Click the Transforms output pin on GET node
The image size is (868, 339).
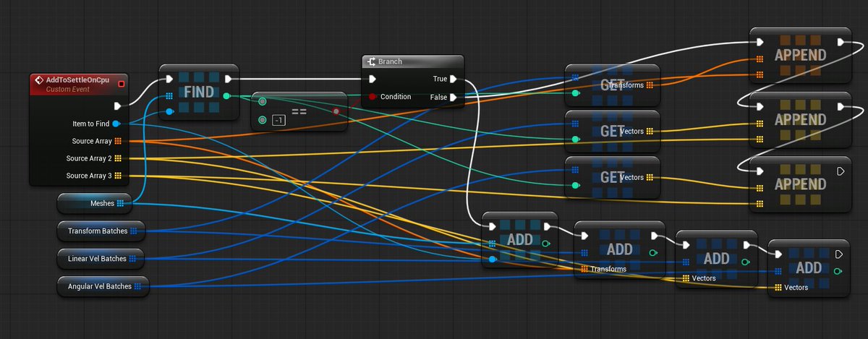[650, 85]
